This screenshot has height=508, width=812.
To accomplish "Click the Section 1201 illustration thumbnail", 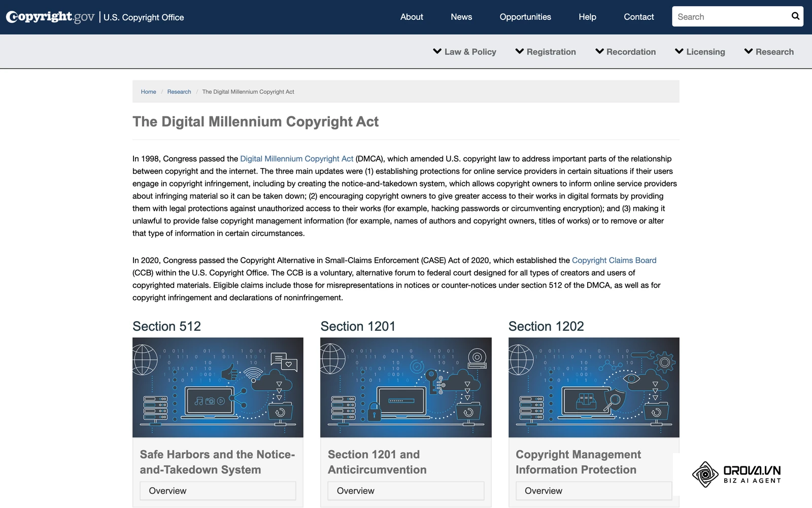I will tap(405, 388).
